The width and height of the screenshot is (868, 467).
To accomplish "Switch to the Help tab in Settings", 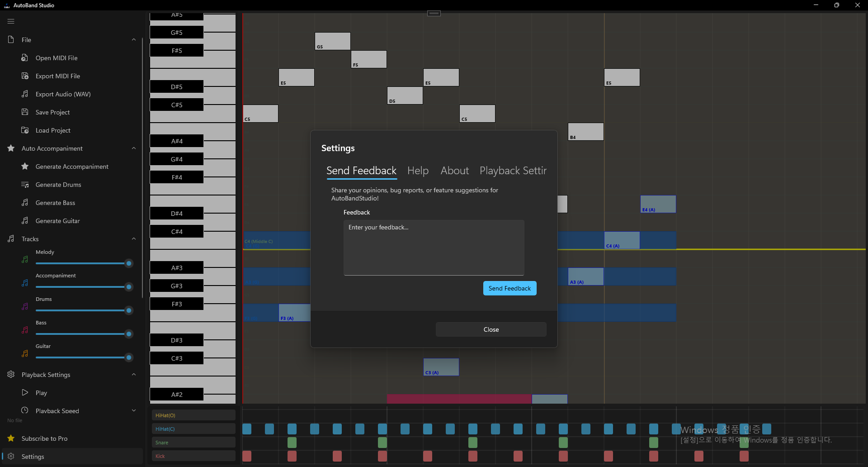I will point(417,171).
